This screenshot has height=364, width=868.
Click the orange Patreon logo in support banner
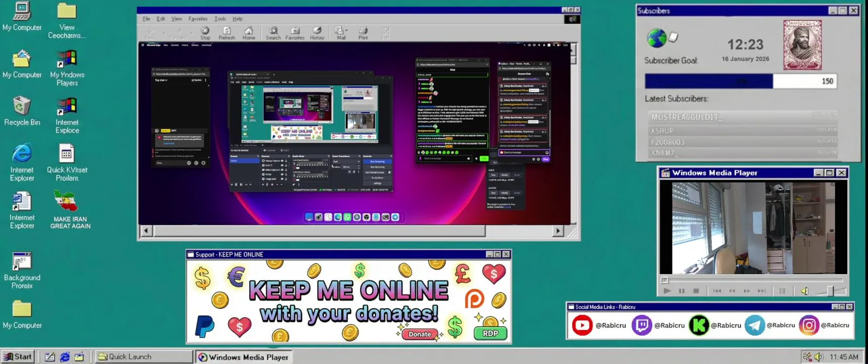[474, 299]
